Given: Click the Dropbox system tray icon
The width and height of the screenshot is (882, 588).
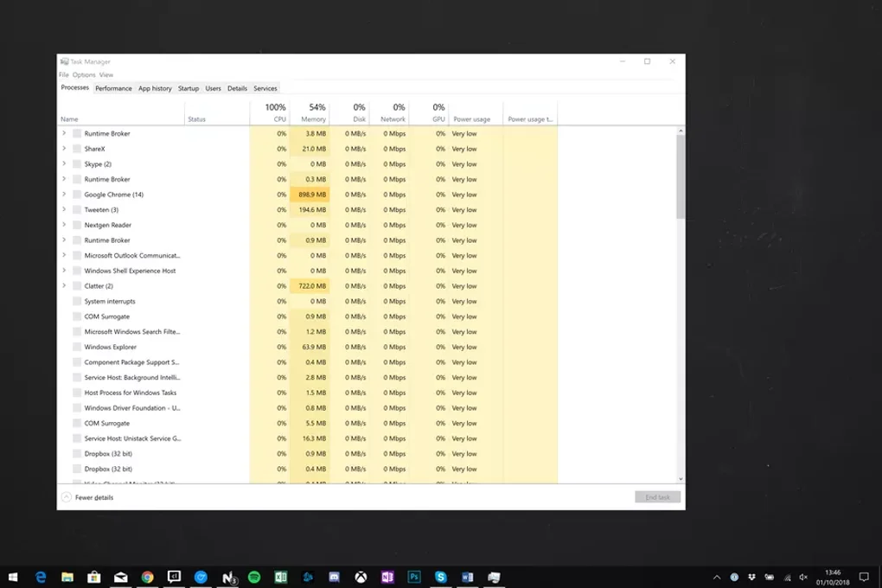Looking at the screenshot, I should tap(751, 577).
